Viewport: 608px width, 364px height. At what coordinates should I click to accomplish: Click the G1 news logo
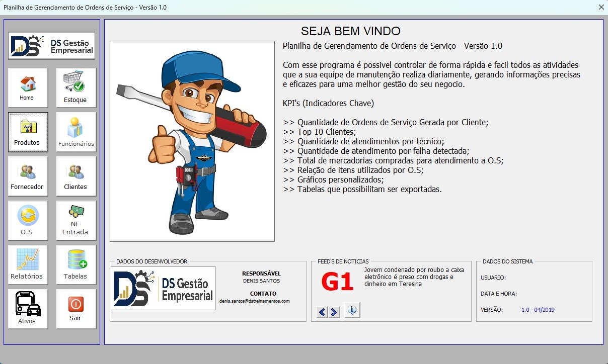pyautogui.click(x=338, y=283)
